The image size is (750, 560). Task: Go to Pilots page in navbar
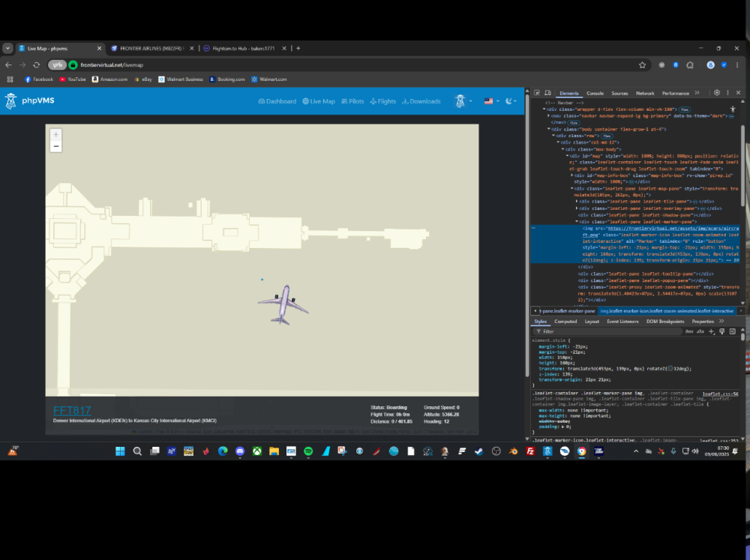(x=352, y=101)
